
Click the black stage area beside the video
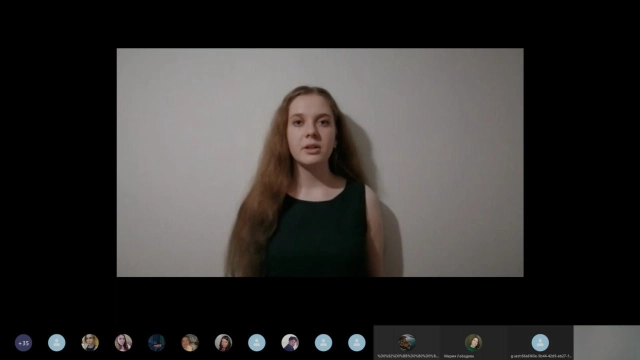tap(58, 162)
